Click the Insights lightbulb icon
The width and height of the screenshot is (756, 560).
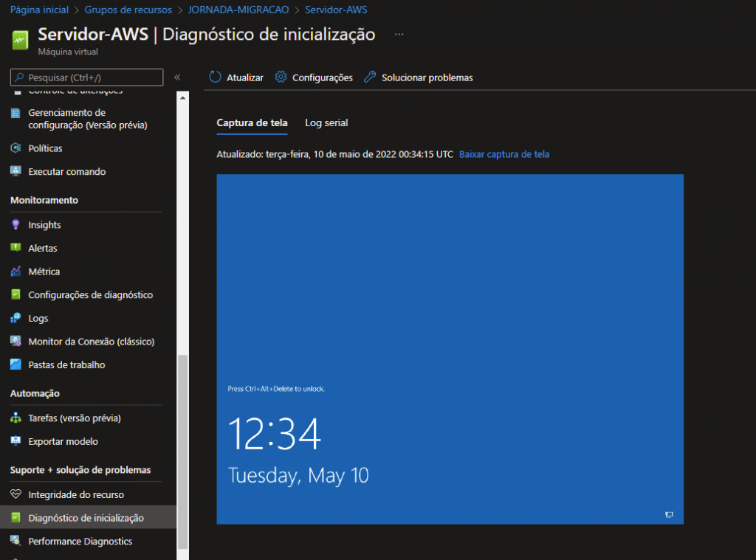16,225
